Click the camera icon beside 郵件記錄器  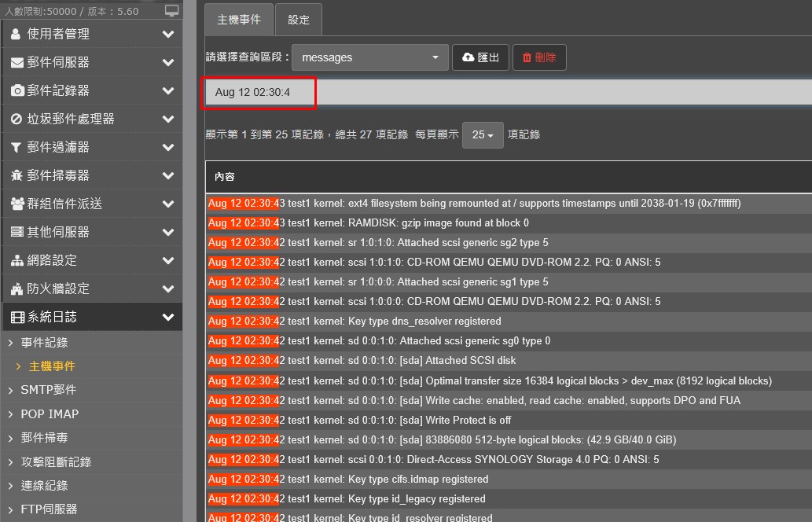[x=17, y=90]
